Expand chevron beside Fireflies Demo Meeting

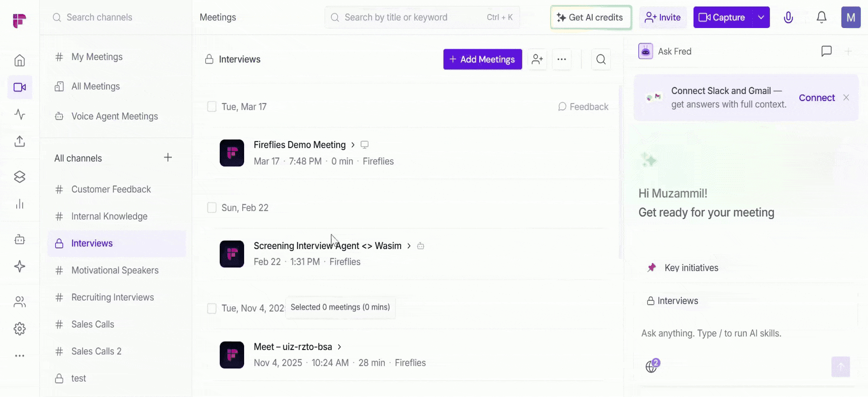click(x=353, y=145)
